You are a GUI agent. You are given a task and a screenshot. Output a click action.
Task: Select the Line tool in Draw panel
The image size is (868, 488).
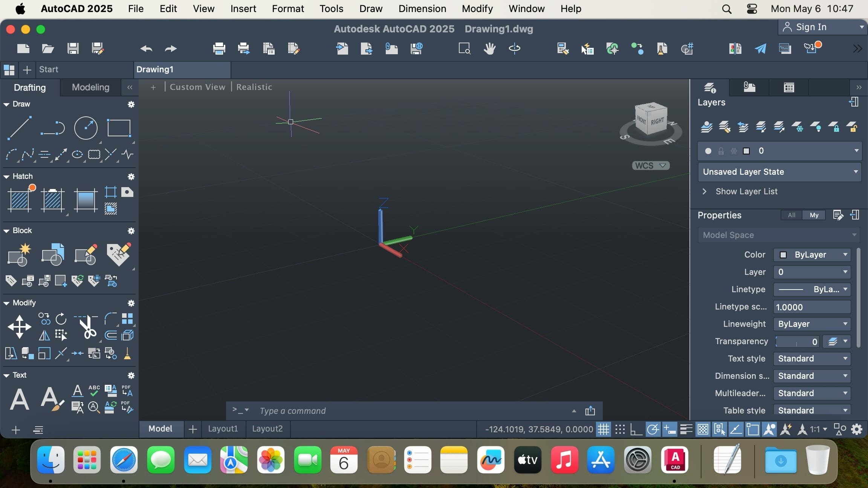(x=20, y=128)
